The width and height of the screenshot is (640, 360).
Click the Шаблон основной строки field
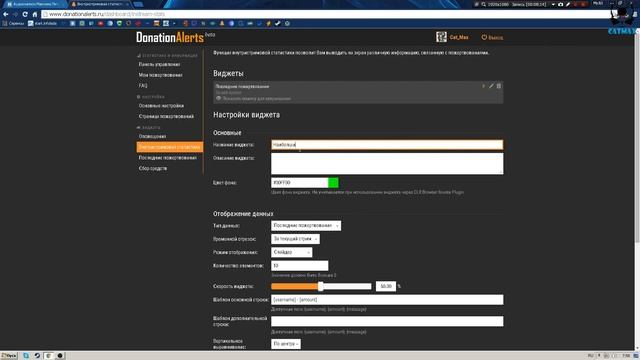(x=387, y=300)
